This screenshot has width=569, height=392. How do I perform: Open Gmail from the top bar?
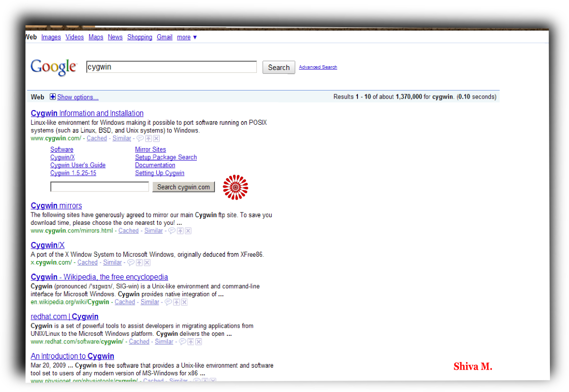tap(164, 37)
